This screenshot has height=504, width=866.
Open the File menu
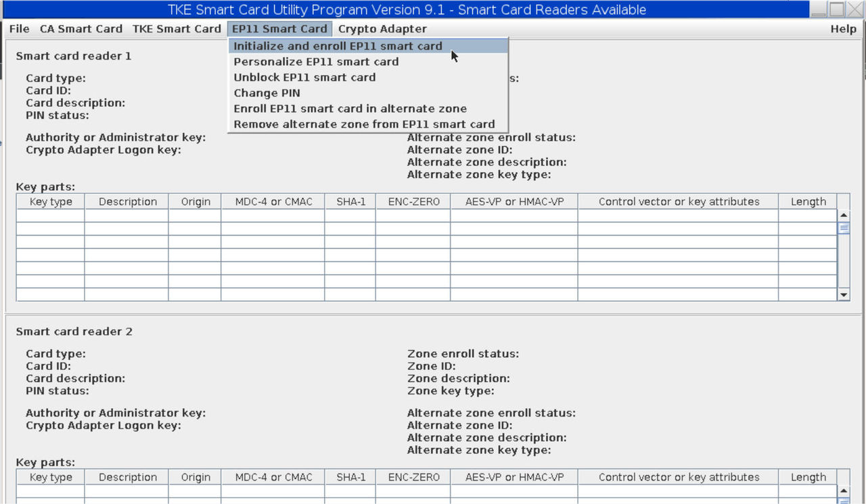click(x=19, y=29)
